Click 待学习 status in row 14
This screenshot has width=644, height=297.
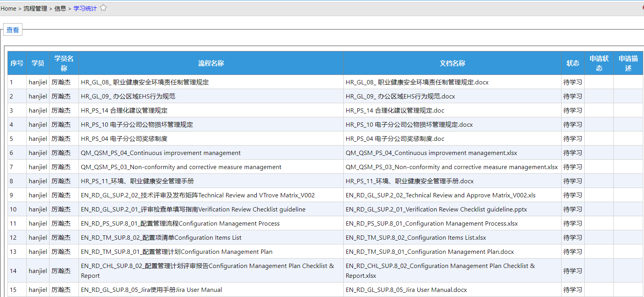pyautogui.click(x=573, y=271)
